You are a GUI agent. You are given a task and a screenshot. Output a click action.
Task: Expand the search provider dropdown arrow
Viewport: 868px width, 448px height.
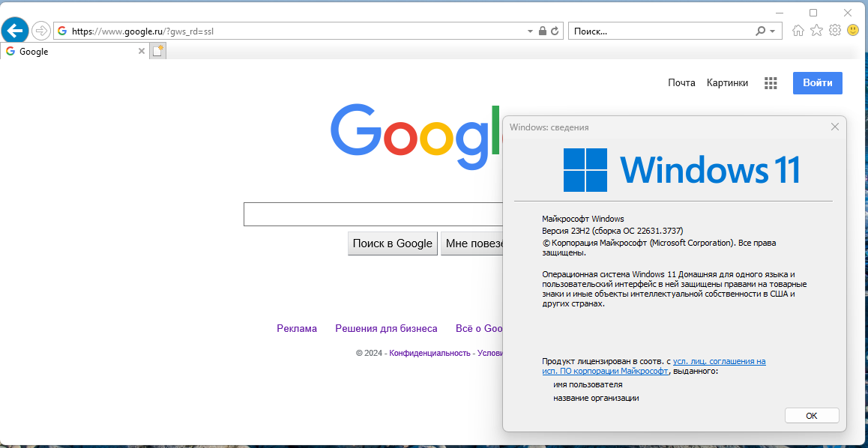pos(773,31)
